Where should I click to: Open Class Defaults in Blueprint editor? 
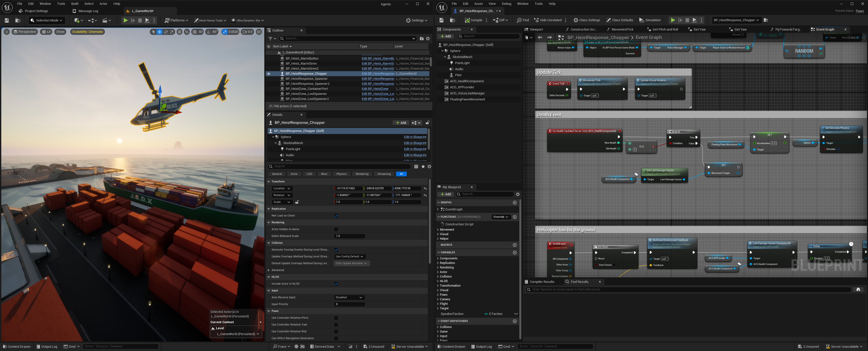click(x=619, y=20)
